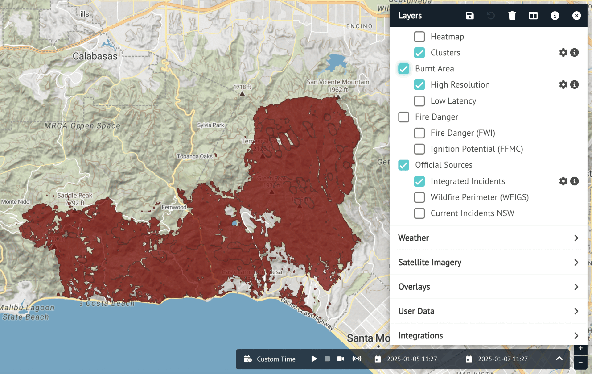
Task: Click the start date field 2025-01-05
Action: [406, 358]
